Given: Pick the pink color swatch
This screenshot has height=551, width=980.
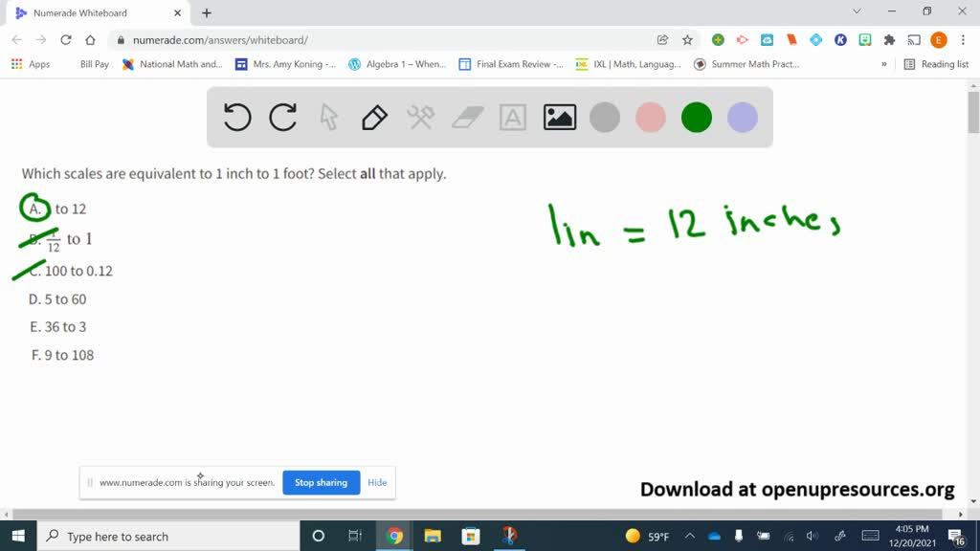Looking at the screenshot, I should (651, 118).
